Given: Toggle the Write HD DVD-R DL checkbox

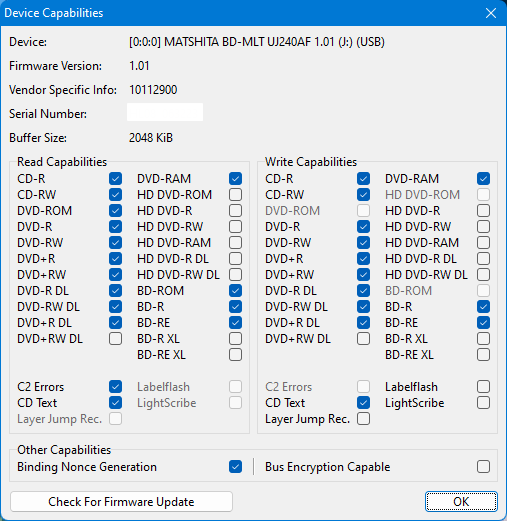Looking at the screenshot, I should pyautogui.click(x=483, y=259).
